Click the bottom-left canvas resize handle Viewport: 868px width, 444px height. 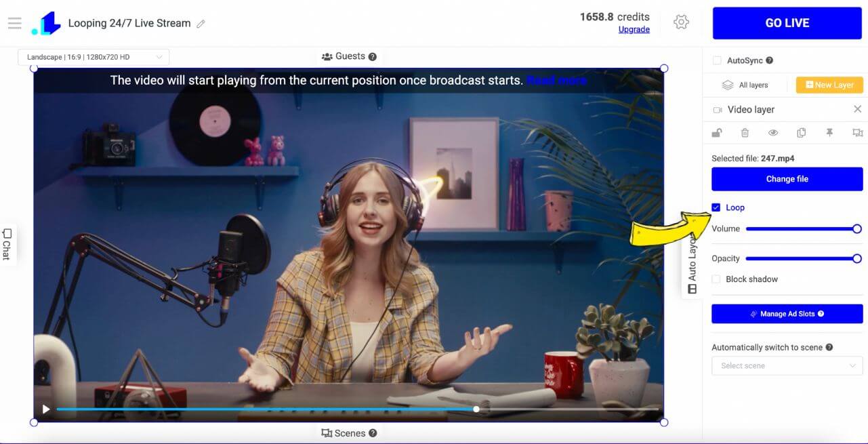click(x=34, y=422)
